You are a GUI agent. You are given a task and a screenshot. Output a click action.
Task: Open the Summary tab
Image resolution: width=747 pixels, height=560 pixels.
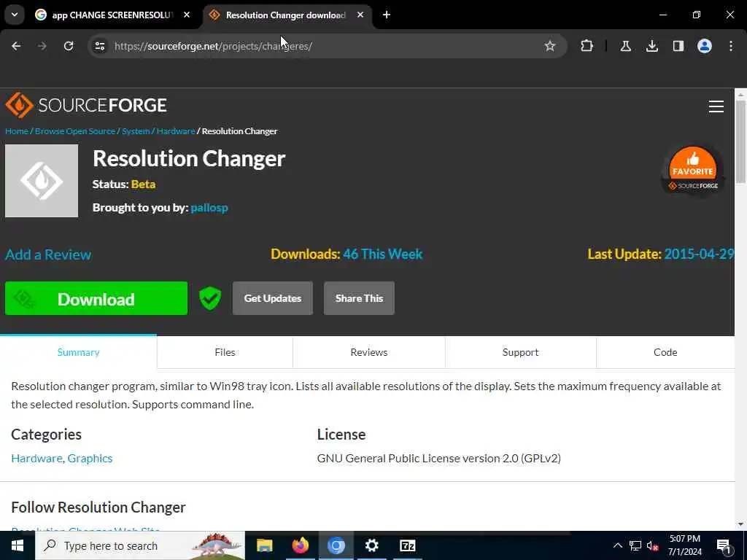pyautogui.click(x=78, y=352)
